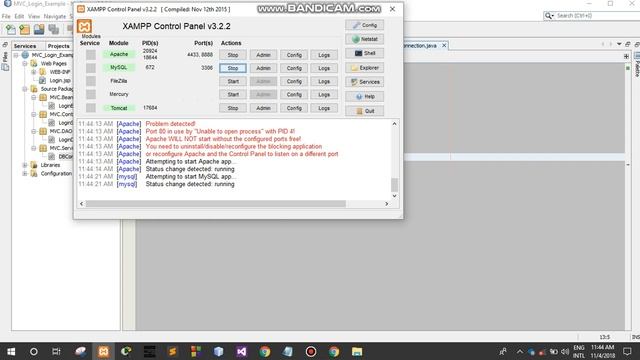Open MySQL Config menu

point(294,68)
